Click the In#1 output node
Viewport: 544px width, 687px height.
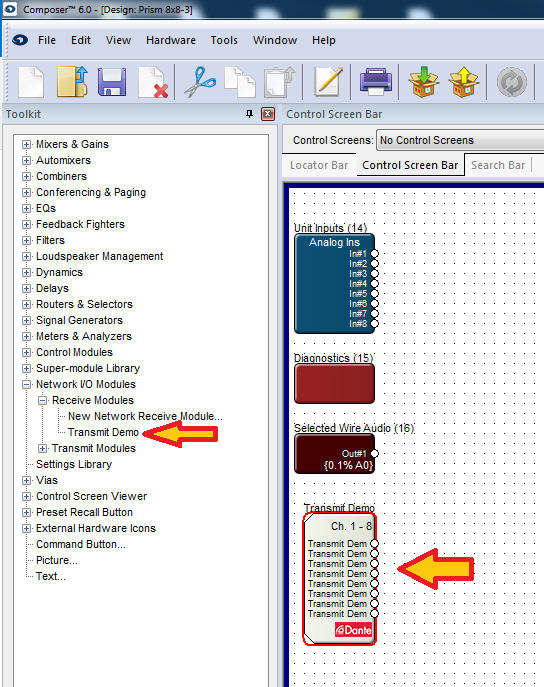374,254
